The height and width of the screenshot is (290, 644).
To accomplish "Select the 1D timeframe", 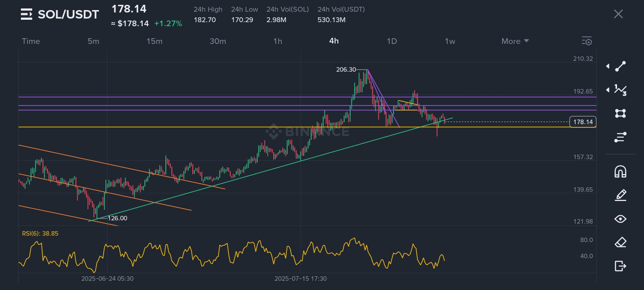I will pyautogui.click(x=392, y=41).
